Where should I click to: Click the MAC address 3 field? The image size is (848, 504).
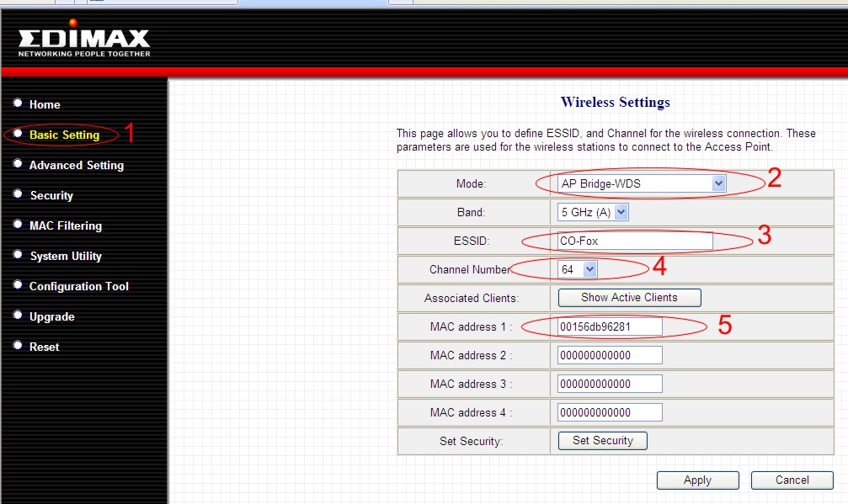pyautogui.click(x=610, y=384)
